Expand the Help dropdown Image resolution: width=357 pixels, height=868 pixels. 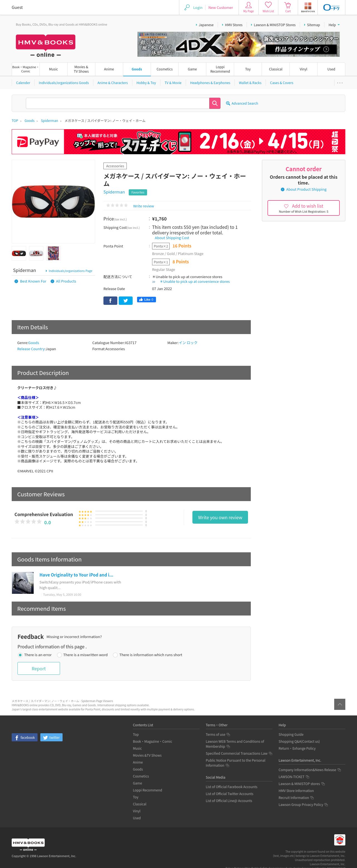334,25
